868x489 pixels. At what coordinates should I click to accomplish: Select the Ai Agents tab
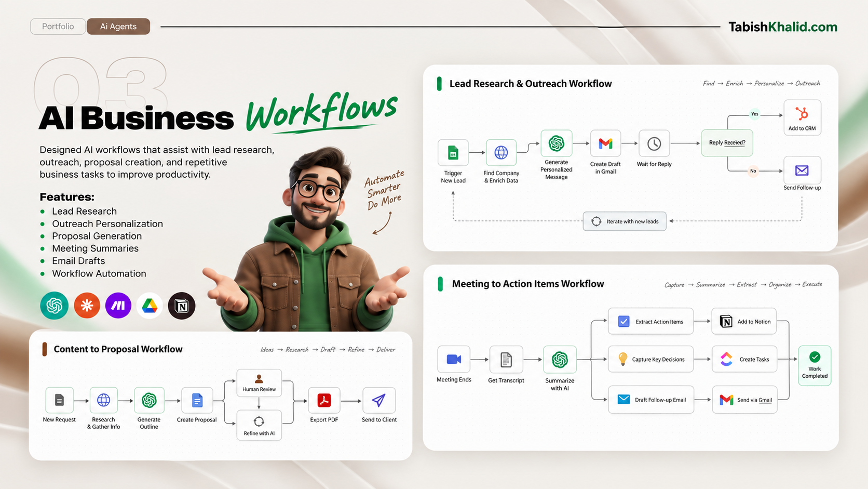(118, 27)
